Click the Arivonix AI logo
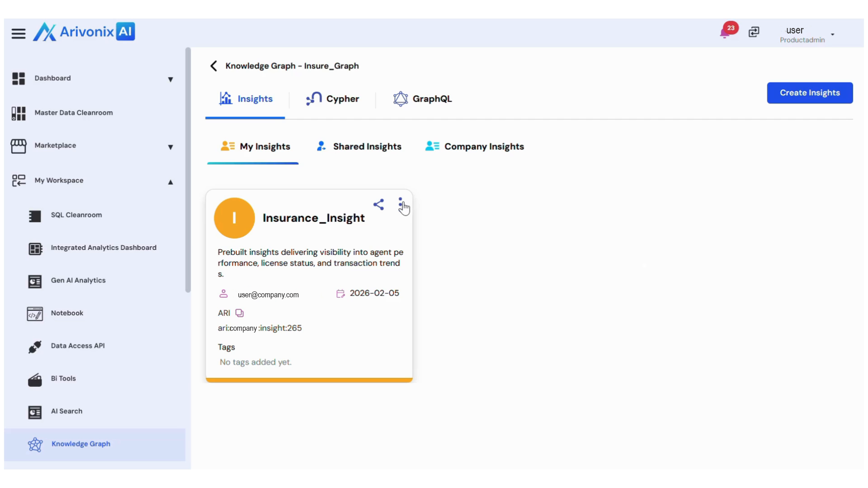 [84, 32]
